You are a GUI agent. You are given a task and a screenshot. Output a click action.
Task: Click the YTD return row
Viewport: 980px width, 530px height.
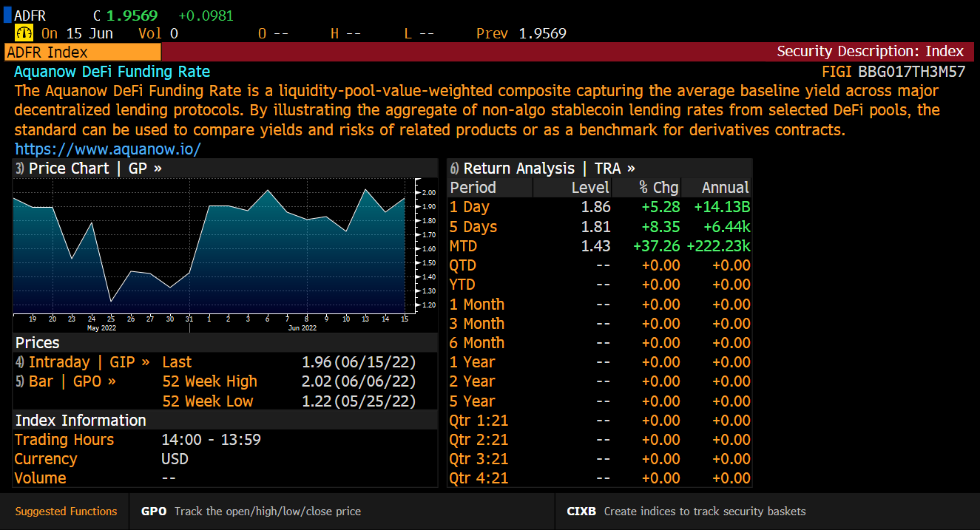click(599, 285)
